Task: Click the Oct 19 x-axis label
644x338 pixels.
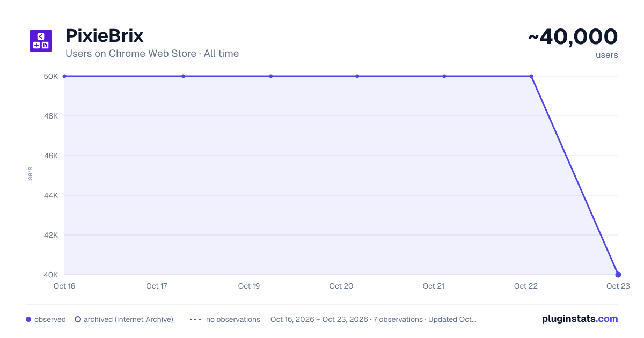Action: (x=249, y=286)
